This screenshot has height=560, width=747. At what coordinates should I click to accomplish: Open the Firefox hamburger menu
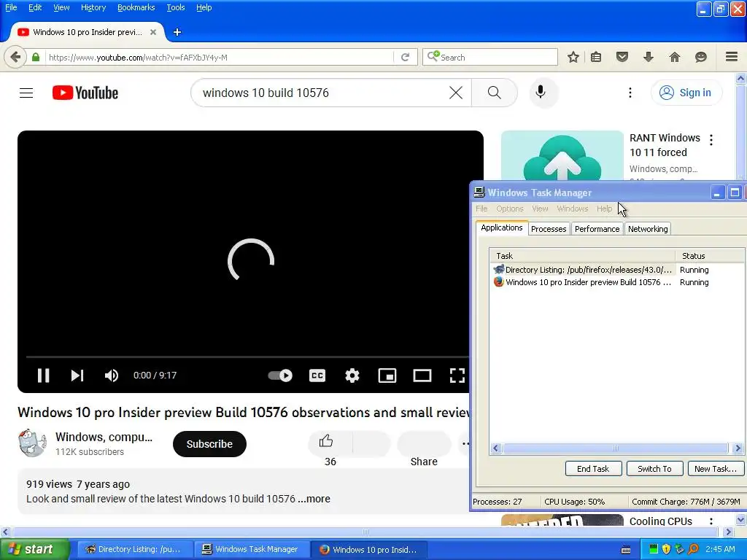732,57
